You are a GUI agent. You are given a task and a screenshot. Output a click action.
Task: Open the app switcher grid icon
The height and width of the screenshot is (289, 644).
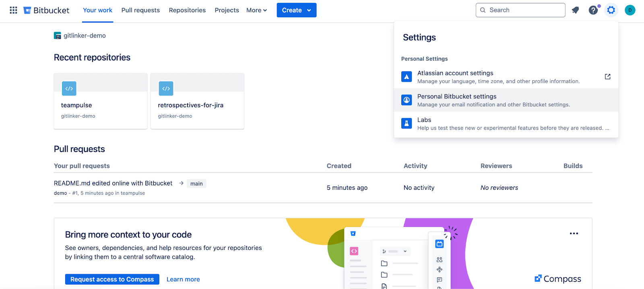(13, 10)
